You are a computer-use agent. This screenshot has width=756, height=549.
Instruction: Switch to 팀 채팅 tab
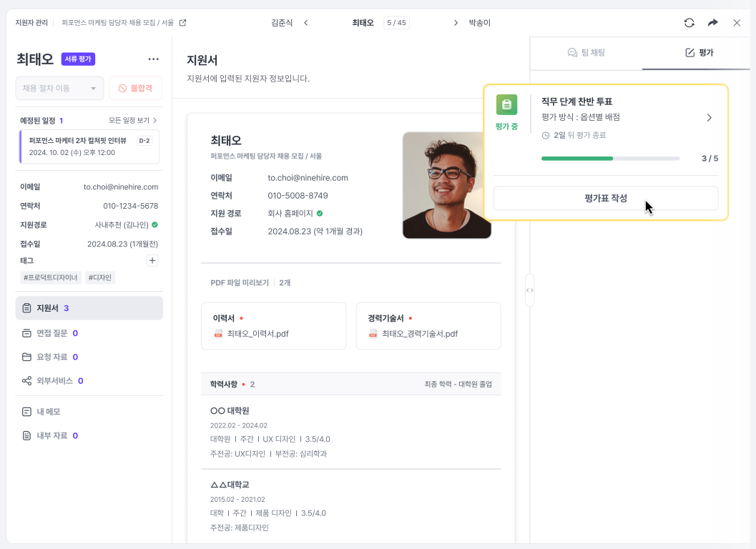pos(586,52)
